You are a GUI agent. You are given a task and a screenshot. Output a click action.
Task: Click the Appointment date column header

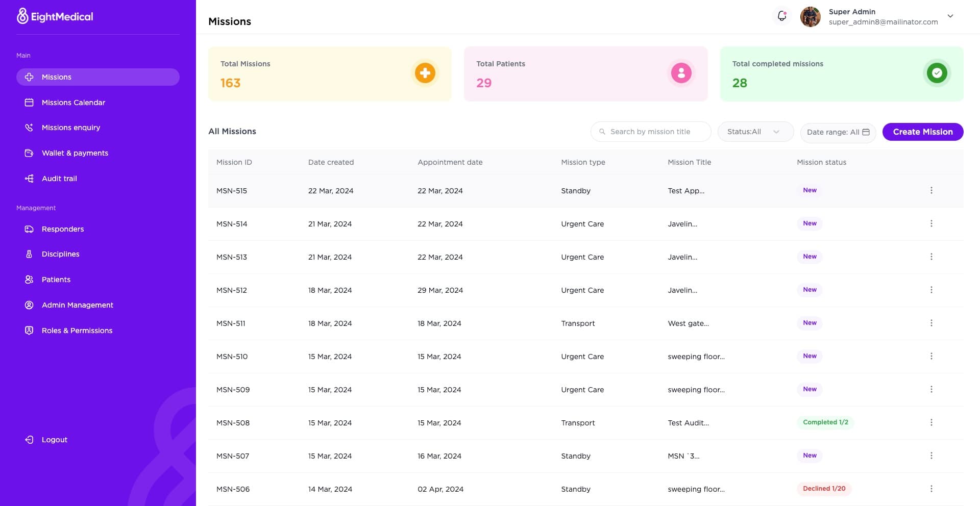(x=450, y=162)
